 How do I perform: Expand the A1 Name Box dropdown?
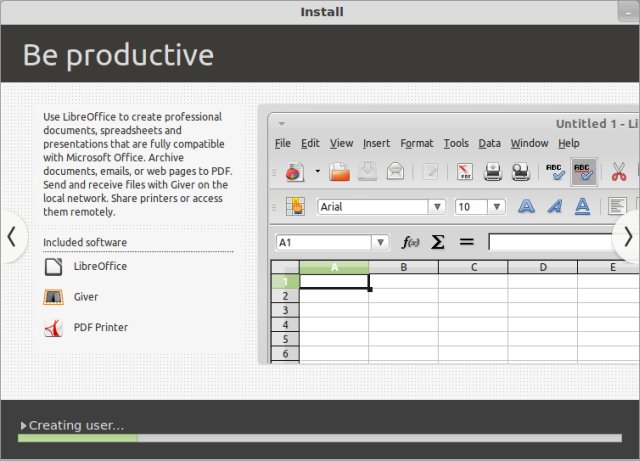[x=380, y=242]
